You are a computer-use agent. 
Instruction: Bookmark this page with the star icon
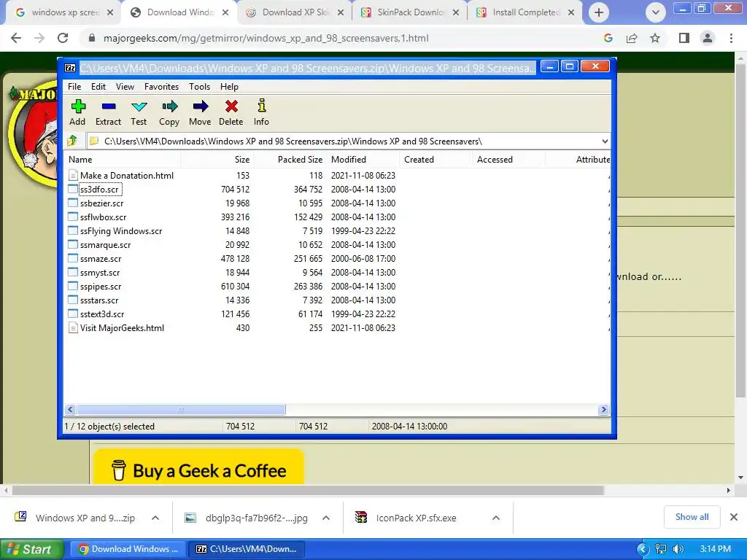pyautogui.click(x=655, y=38)
